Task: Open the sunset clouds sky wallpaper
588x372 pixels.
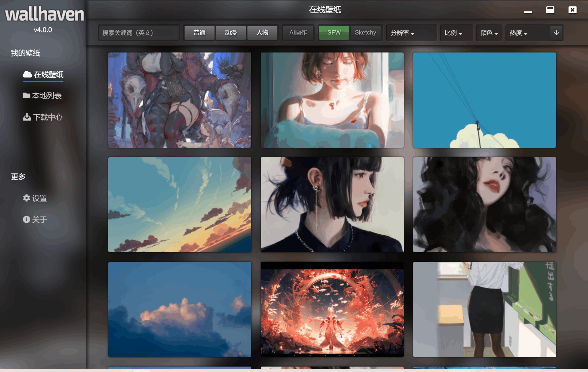Action: pos(180,205)
